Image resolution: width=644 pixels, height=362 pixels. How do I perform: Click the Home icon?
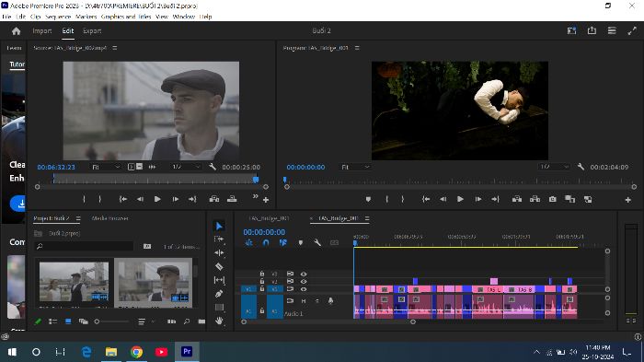click(x=16, y=30)
